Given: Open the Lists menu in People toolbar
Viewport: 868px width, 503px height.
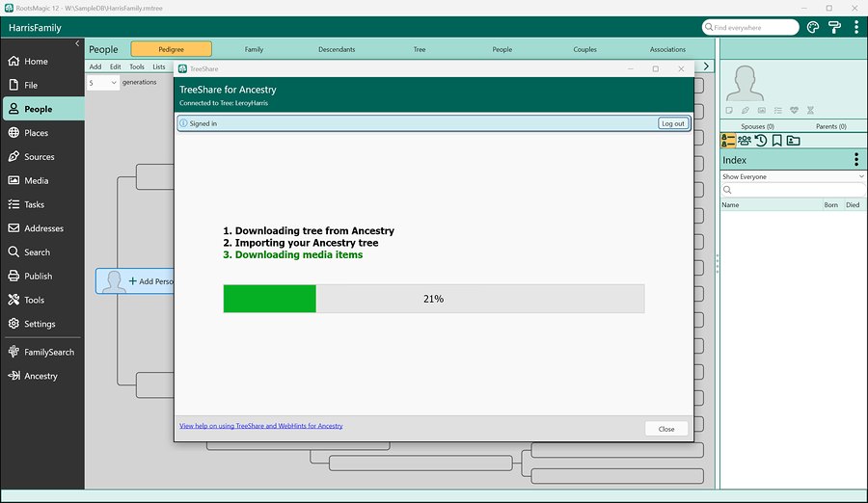Looking at the screenshot, I should point(159,66).
